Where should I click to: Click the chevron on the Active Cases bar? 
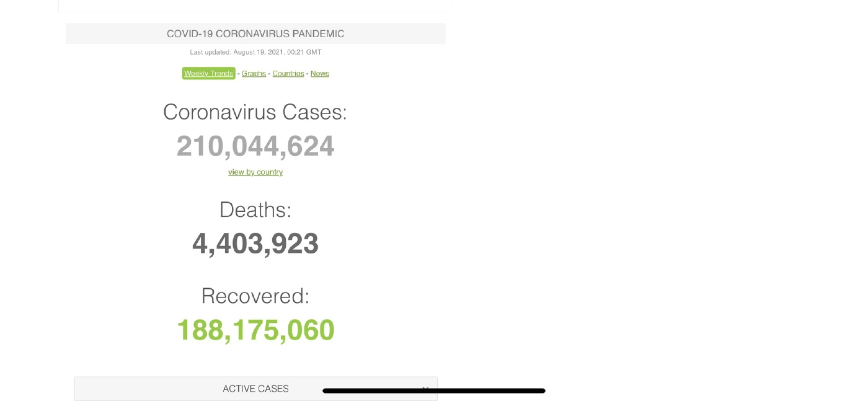[425, 388]
